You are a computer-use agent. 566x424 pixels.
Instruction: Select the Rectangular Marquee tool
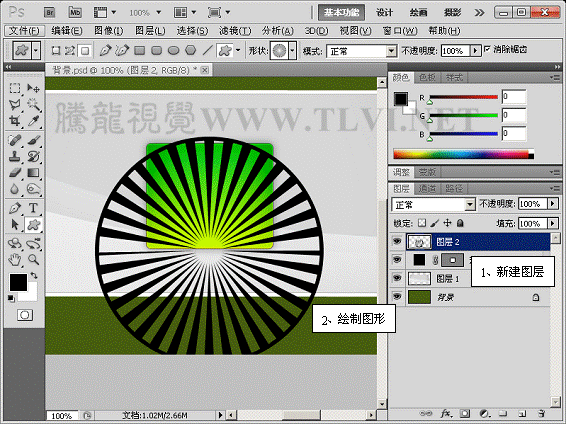point(15,88)
